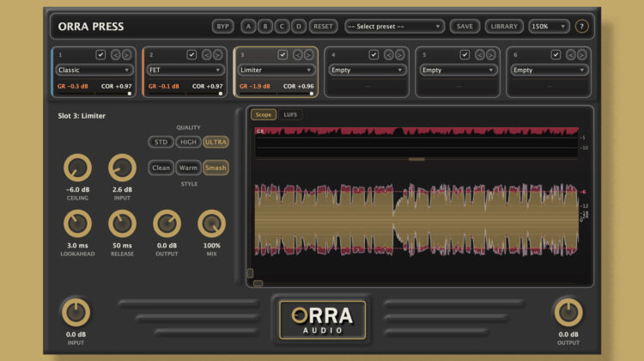
Task: Select ULTRA quality mode
Action: click(x=216, y=142)
